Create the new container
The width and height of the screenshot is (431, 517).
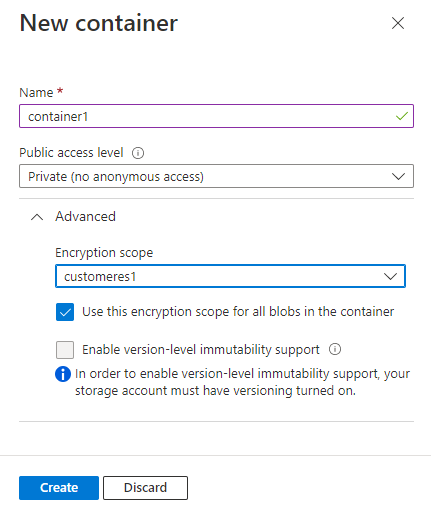(59, 488)
